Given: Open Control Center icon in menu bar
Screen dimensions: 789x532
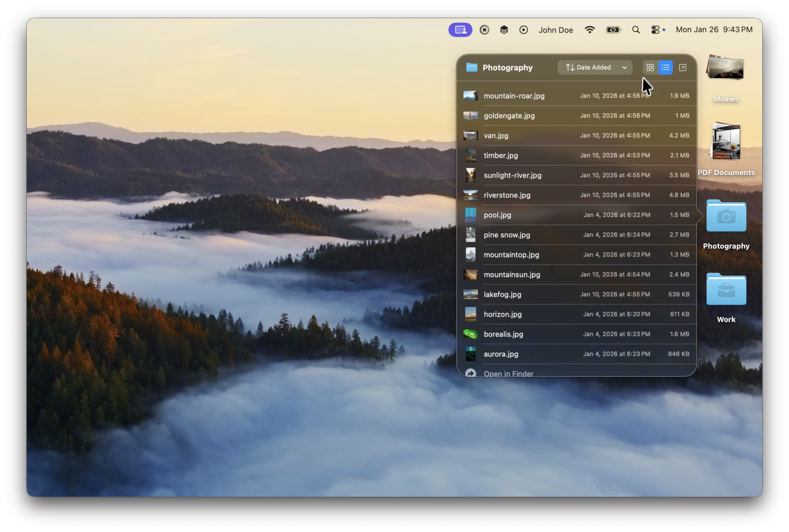Looking at the screenshot, I should pos(655,30).
